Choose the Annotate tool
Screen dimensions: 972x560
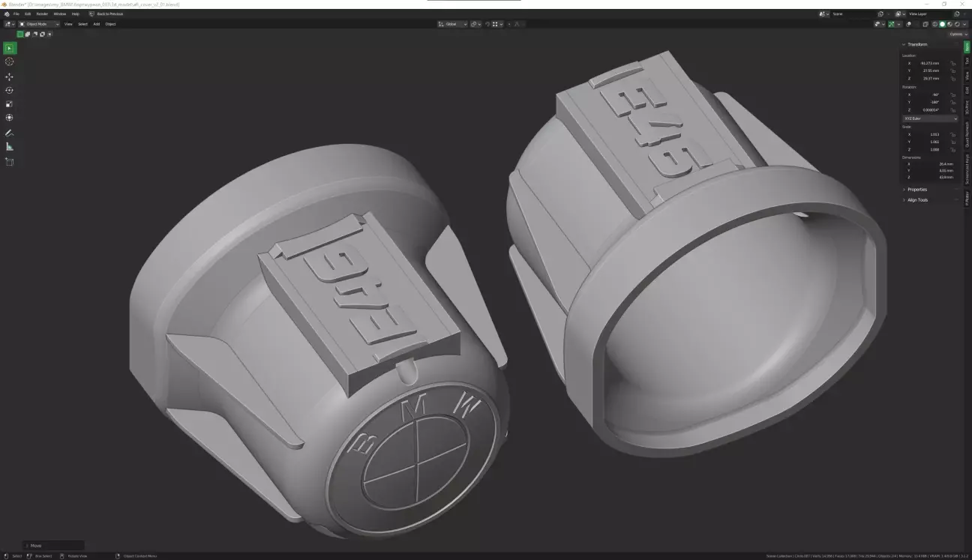tap(10, 133)
